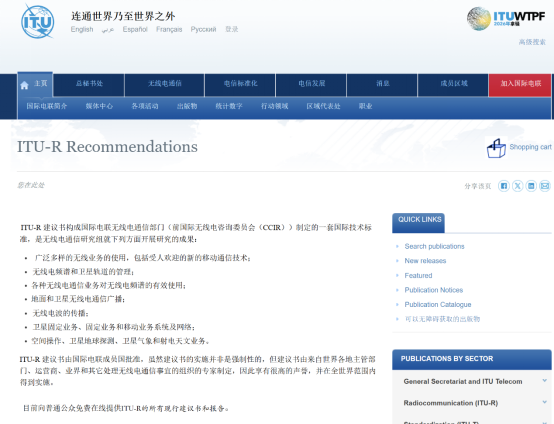Image resolution: width=554 pixels, height=424 pixels.
Task: Click the 连通世界乃至世界之外 slogan
Action: click(123, 16)
